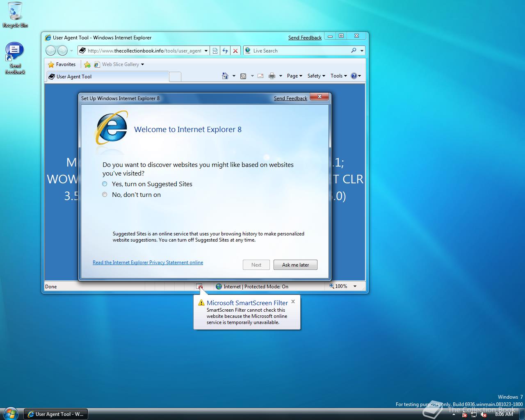This screenshot has height=420, width=525.
Task: Click the network tray icon
Action: click(474, 414)
